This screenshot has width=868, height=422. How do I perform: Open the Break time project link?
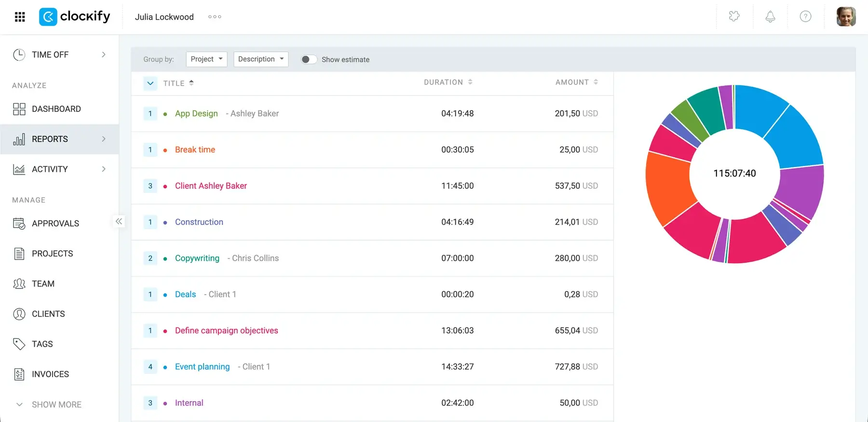[195, 150]
